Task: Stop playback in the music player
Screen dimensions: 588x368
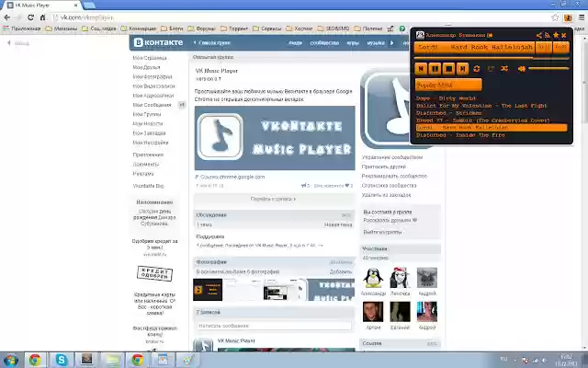Action: pos(448,69)
